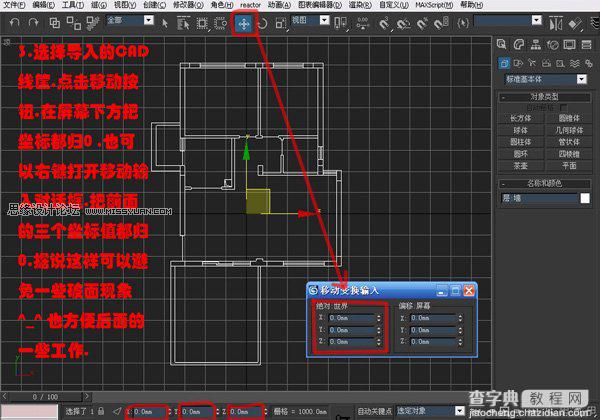Click the 0 / 100 time slider
The height and width of the screenshot is (420, 600).
click(45, 397)
